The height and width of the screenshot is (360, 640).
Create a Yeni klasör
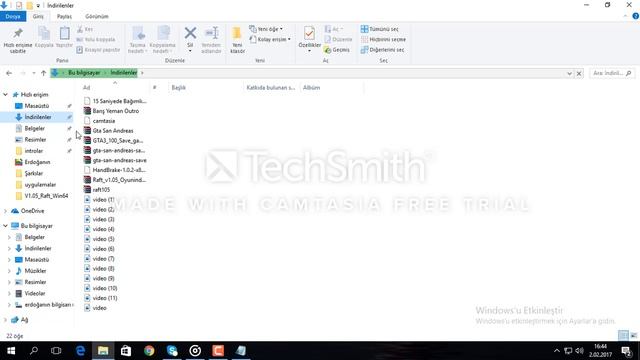click(x=237, y=40)
